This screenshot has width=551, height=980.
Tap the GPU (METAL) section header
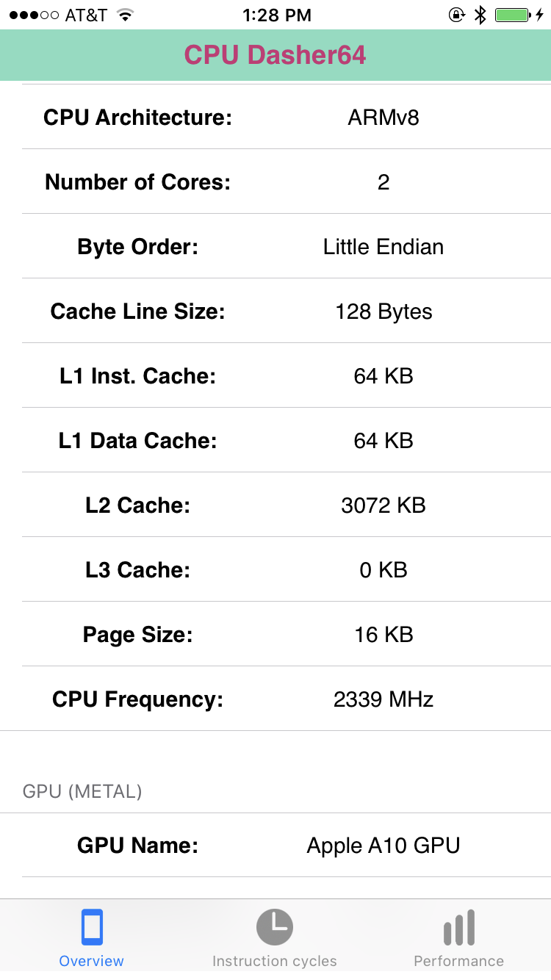(82, 791)
